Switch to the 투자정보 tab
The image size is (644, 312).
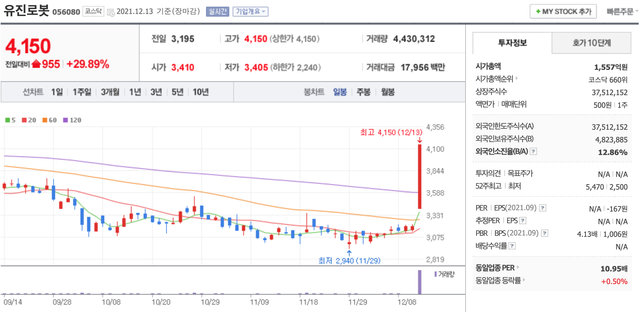coord(512,43)
